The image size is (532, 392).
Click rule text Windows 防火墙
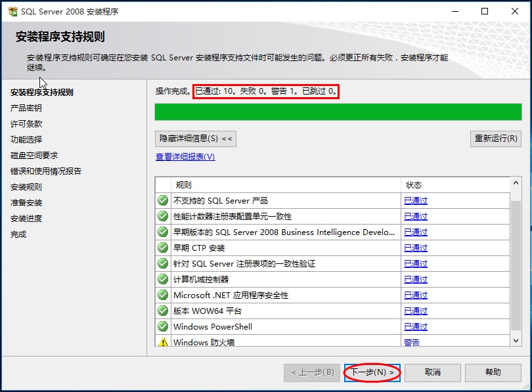204,342
